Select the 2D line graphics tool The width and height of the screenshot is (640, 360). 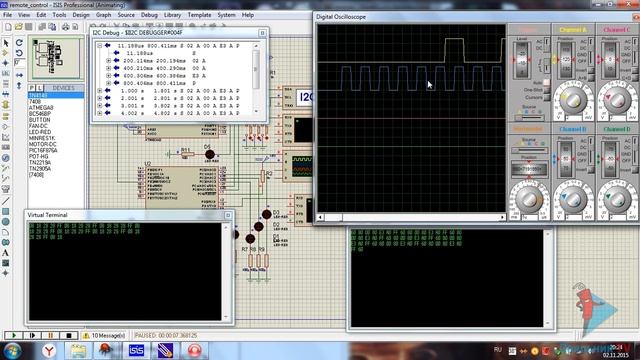pyautogui.click(x=6, y=201)
